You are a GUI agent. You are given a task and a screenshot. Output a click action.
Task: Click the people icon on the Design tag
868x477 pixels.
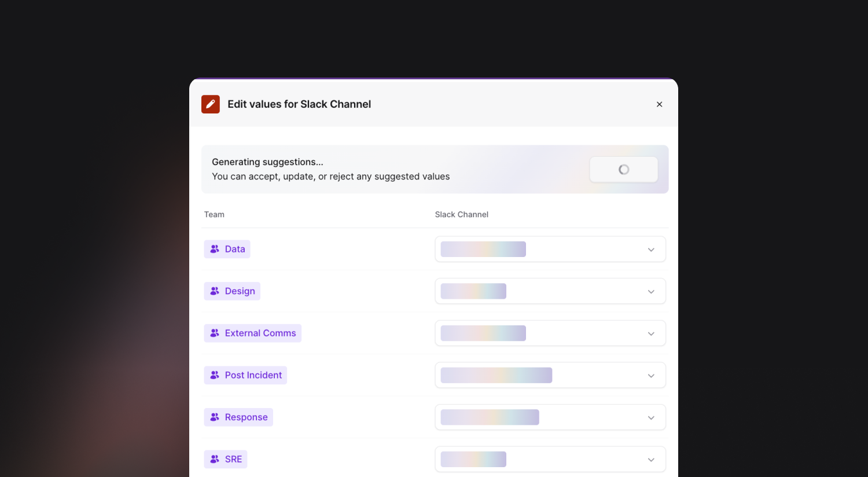pyautogui.click(x=215, y=291)
